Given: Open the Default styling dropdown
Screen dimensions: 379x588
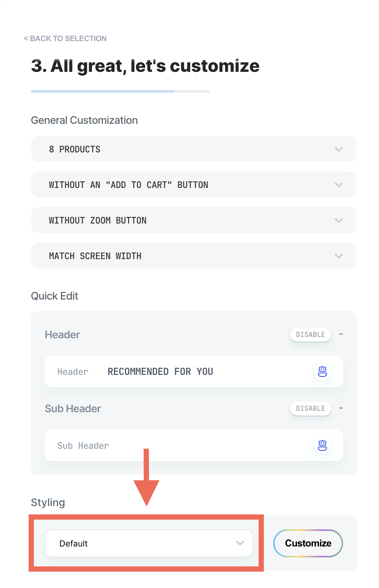Looking at the screenshot, I should coord(149,543).
